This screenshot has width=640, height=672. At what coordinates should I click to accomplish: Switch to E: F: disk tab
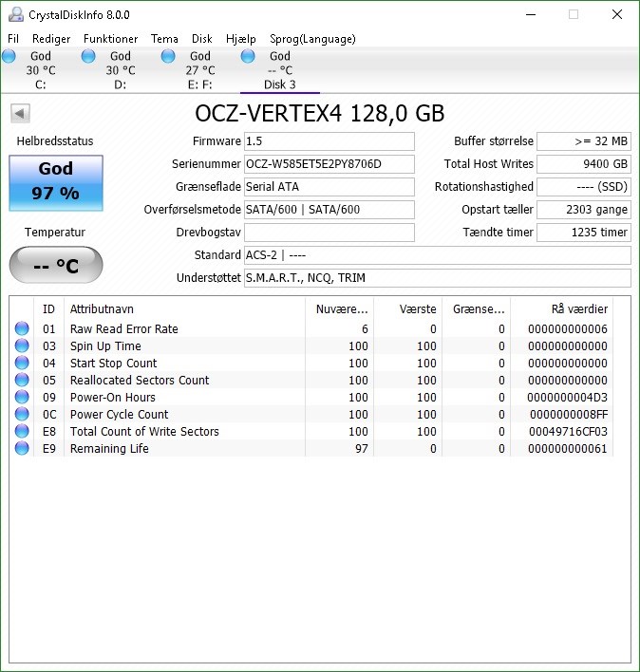[x=199, y=70]
